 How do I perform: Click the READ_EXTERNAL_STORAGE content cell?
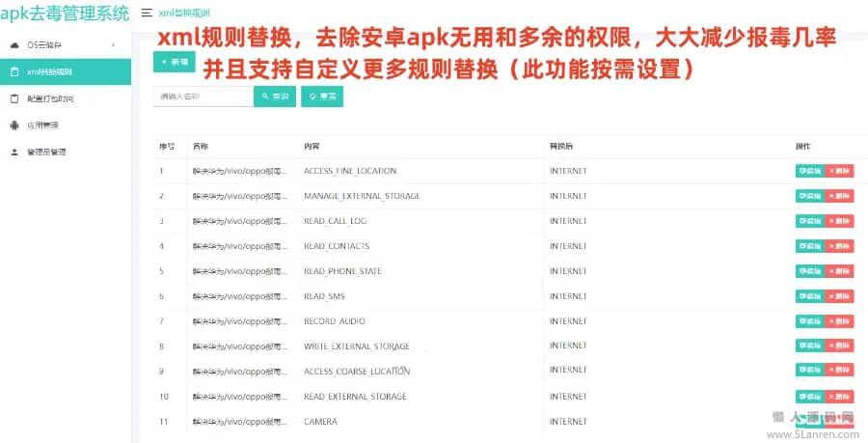(355, 397)
